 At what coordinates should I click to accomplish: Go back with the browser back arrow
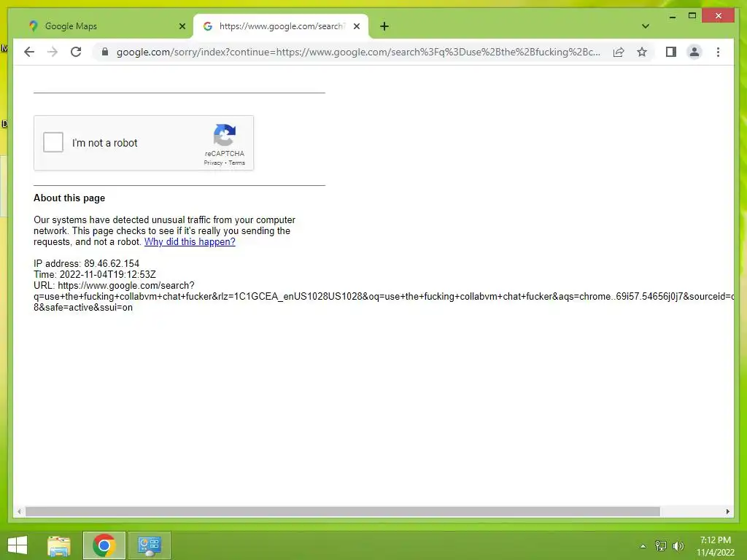[x=29, y=52]
